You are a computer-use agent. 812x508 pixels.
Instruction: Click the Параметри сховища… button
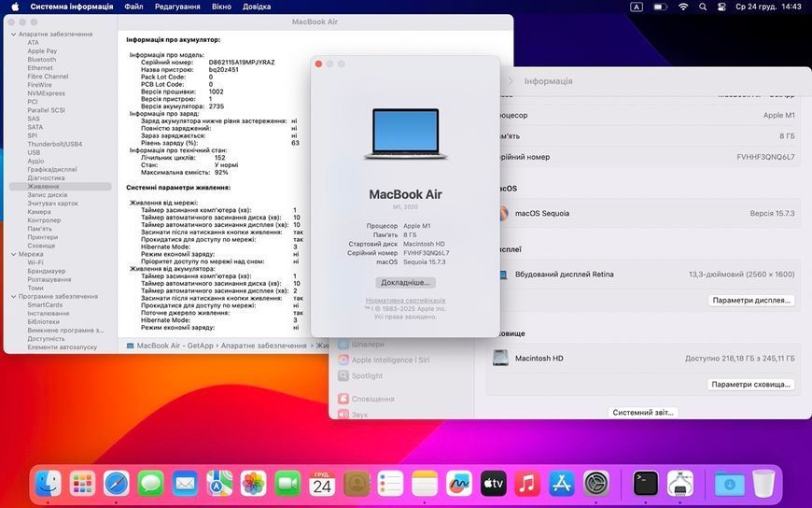pos(751,384)
